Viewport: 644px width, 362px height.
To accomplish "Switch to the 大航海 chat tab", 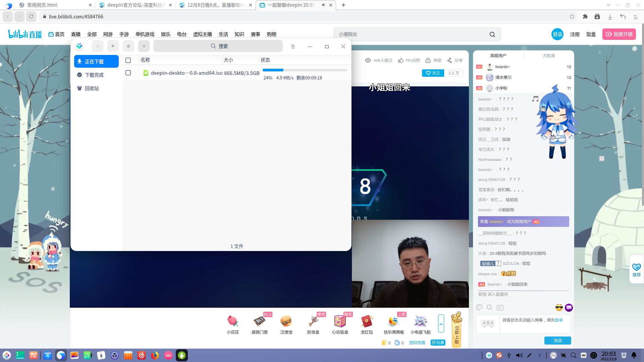I will (x=549, y=56).
